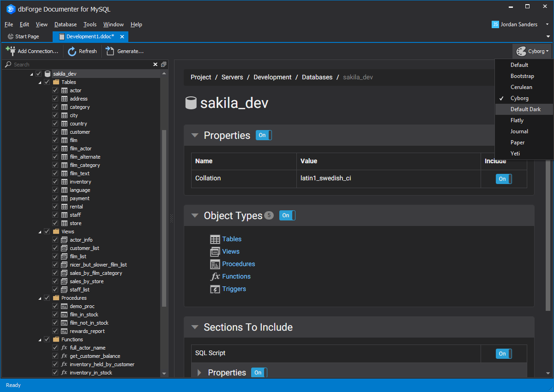This screenshot has height=392, width=554.
Task: Click the Refresh toolbar icon
Action: [x=72, y=51]
